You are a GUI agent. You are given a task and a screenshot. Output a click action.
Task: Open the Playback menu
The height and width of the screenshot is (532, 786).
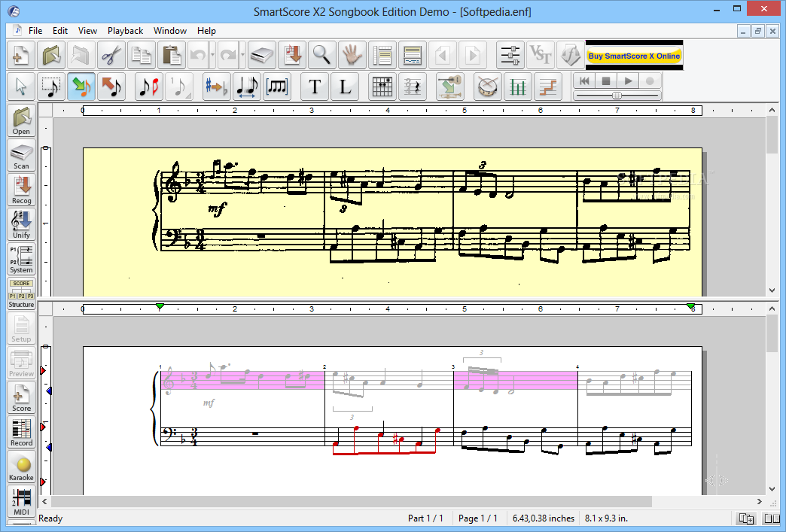pos(125,31)
